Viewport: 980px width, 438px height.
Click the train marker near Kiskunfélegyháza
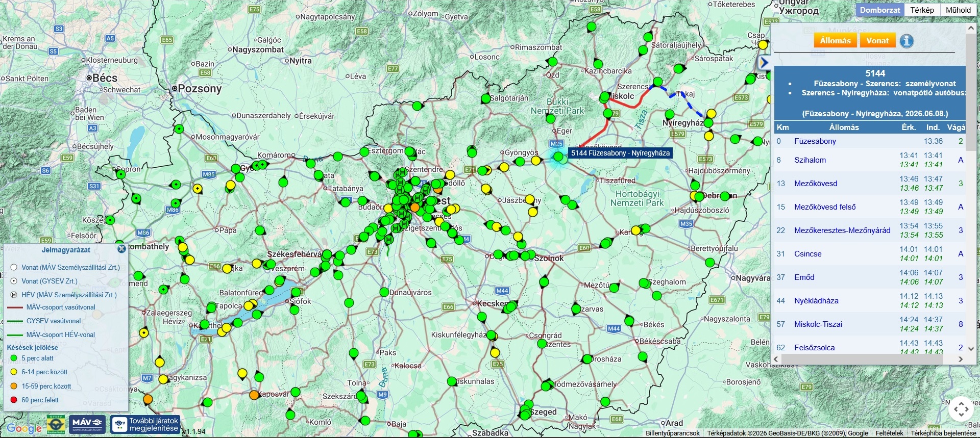[x=491, y=336]
